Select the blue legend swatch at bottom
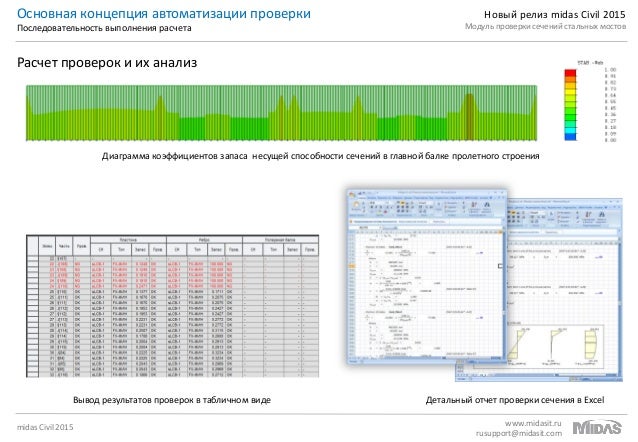 (x=570, y=137)
